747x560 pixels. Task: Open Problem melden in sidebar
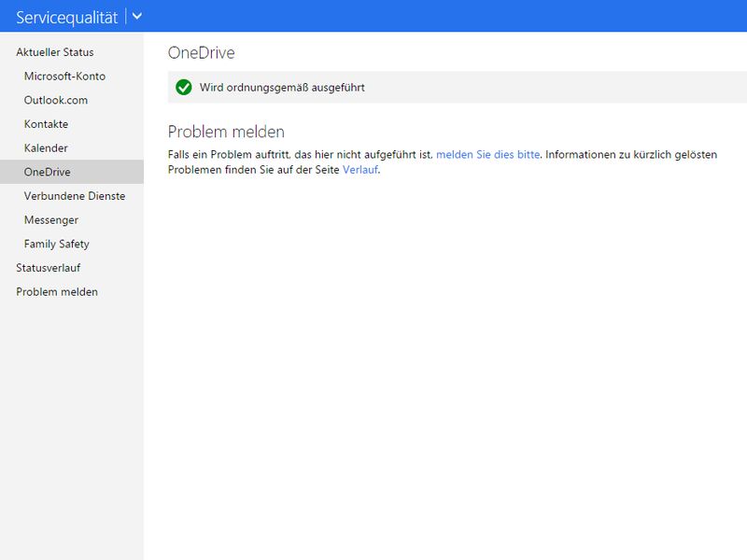point(57,292)
